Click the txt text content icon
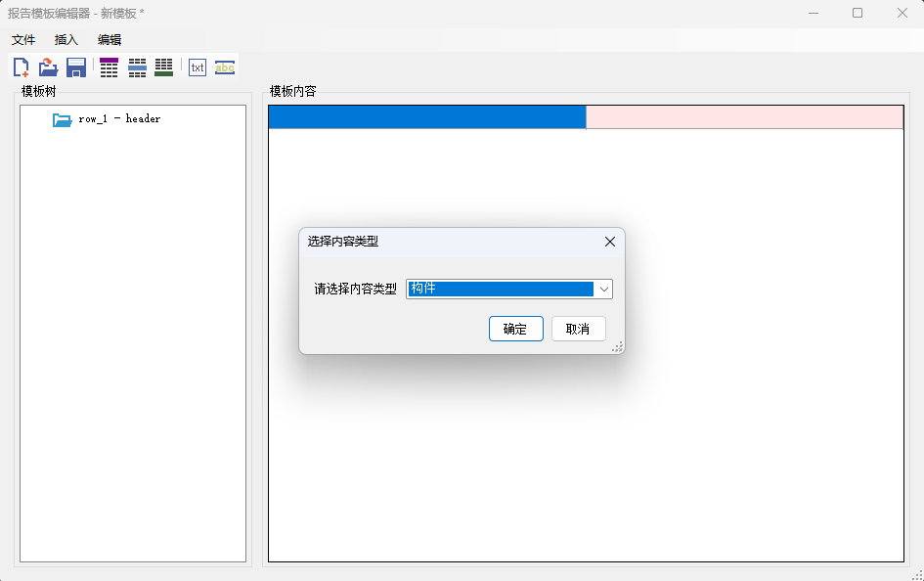The image size is (924, 581). (198, 67)
